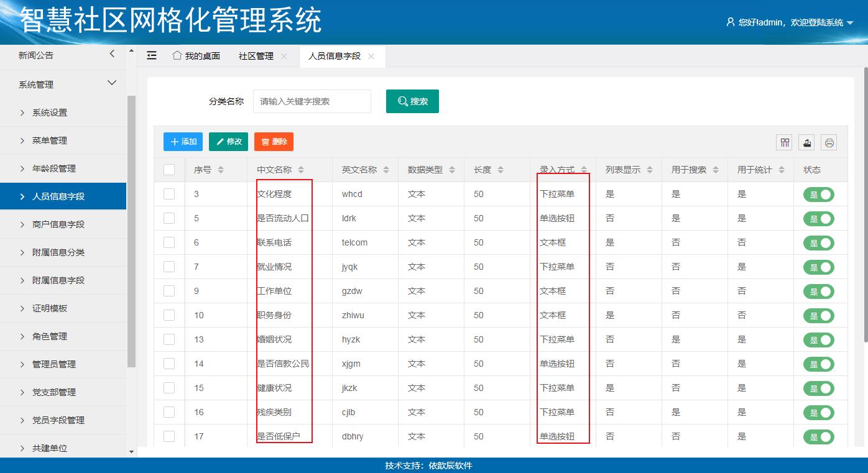Tick the select-all checkbox in table header
The height and width of the screenshot is (473, 868).
pos(169,170)
